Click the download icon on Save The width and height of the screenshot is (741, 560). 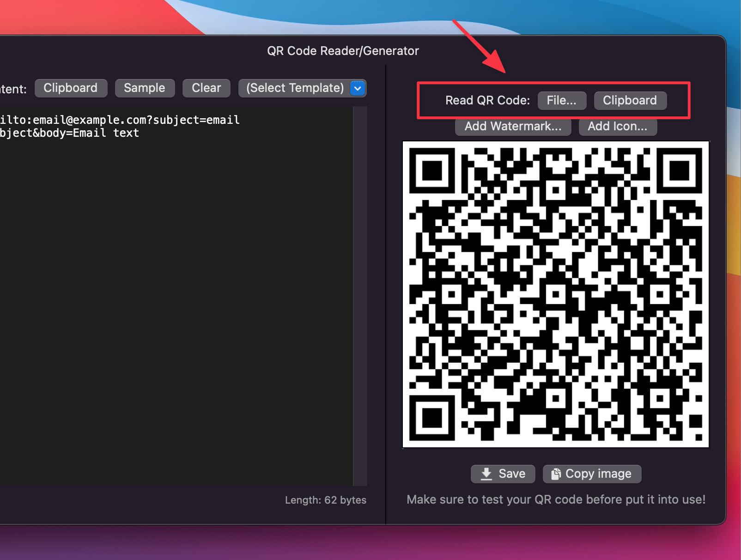click(486, 474)
